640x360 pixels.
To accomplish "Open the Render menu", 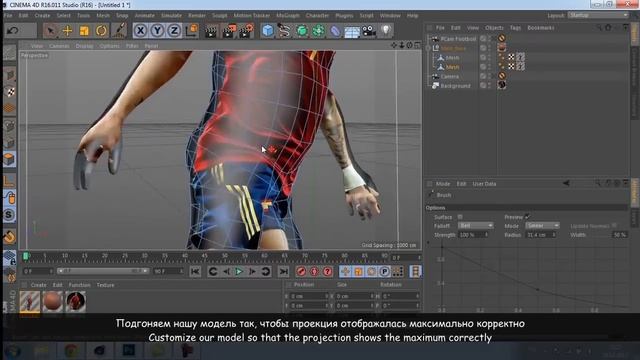I will click(197, 16).
